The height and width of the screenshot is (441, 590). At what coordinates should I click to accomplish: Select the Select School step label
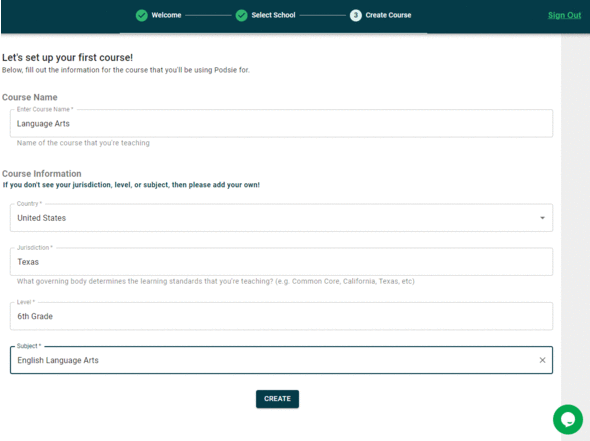click(273, 15)
